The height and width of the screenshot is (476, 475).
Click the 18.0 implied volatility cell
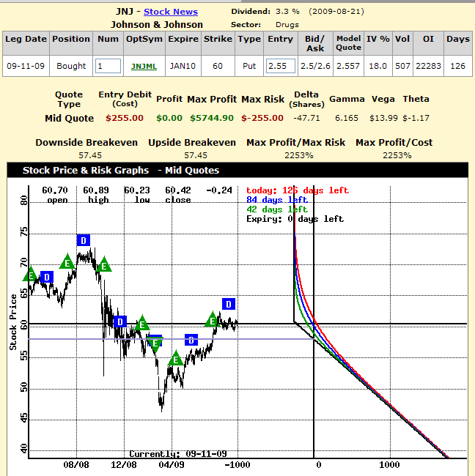click(x=378, y=66)
